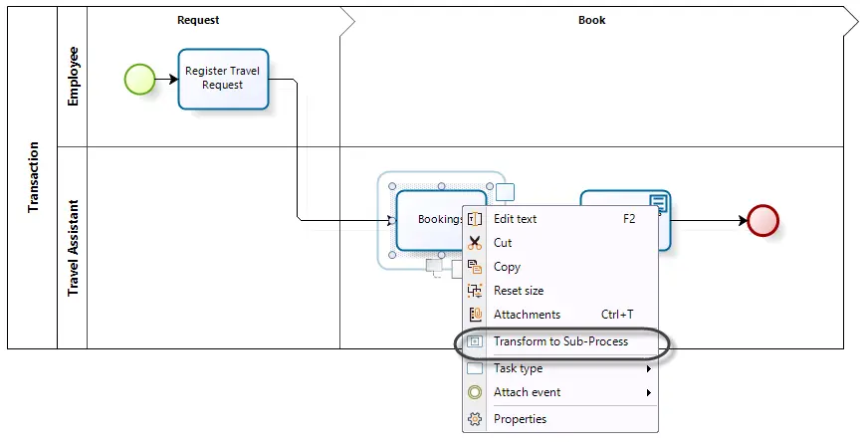Open Attachments from the context menu

(x=560, y=314)
